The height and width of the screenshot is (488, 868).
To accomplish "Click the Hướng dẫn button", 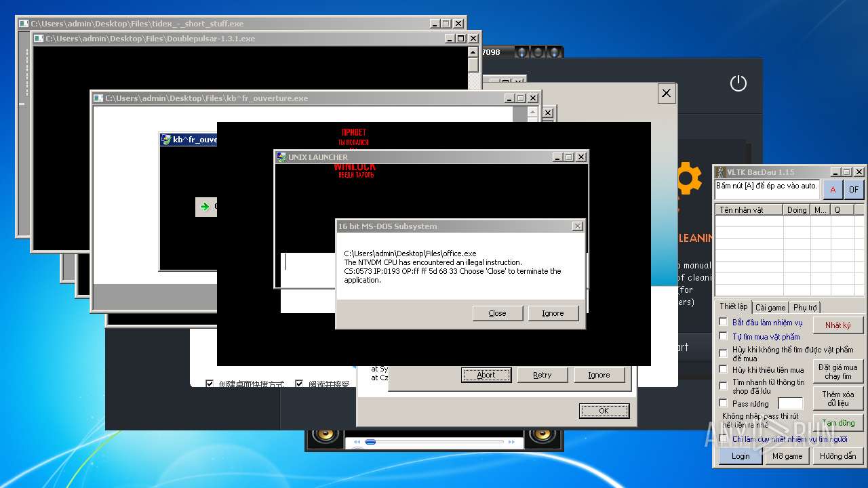I will tap(838, 456).
